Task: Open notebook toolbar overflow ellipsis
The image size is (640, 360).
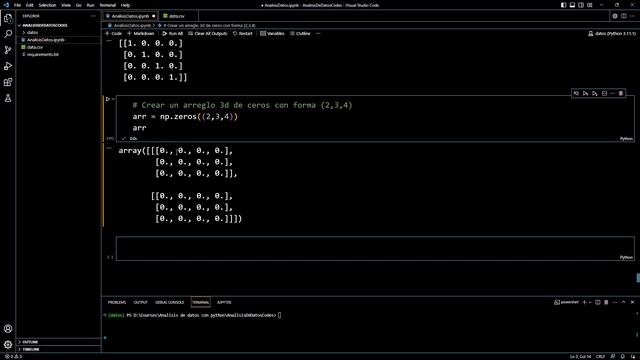Action: 318,33
